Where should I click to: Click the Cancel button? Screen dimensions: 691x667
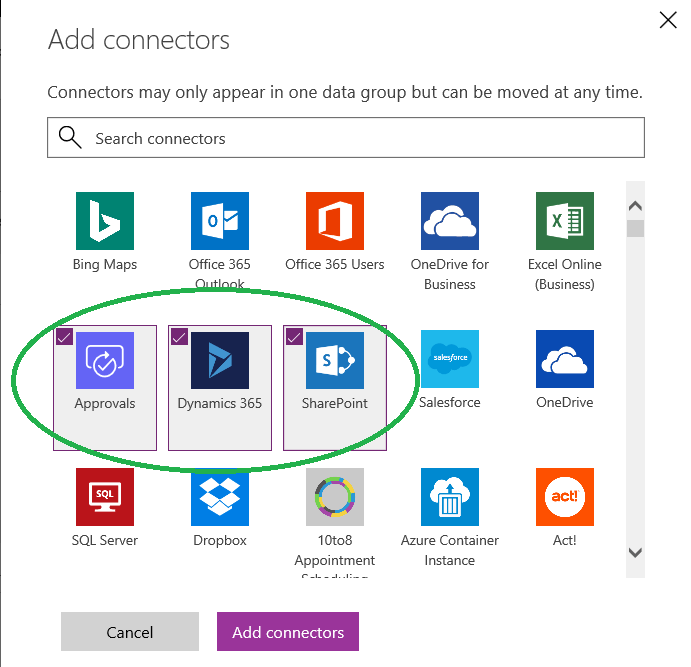point(130,632)
